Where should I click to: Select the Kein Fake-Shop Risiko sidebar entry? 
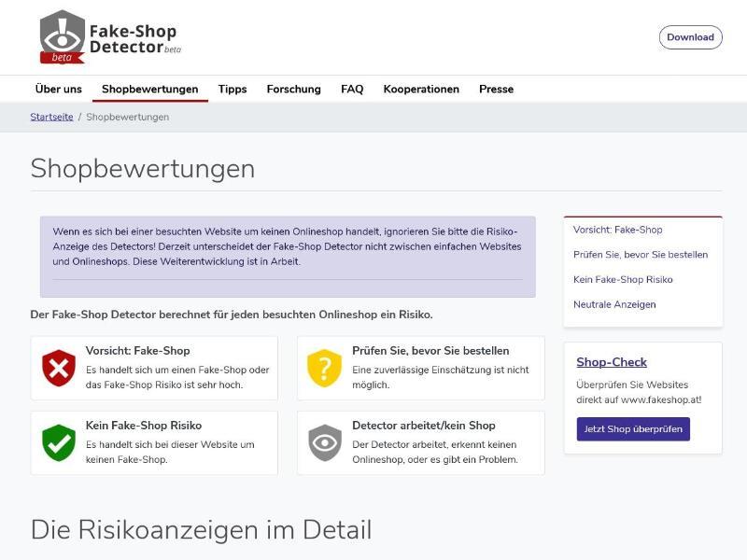point(622,279)
